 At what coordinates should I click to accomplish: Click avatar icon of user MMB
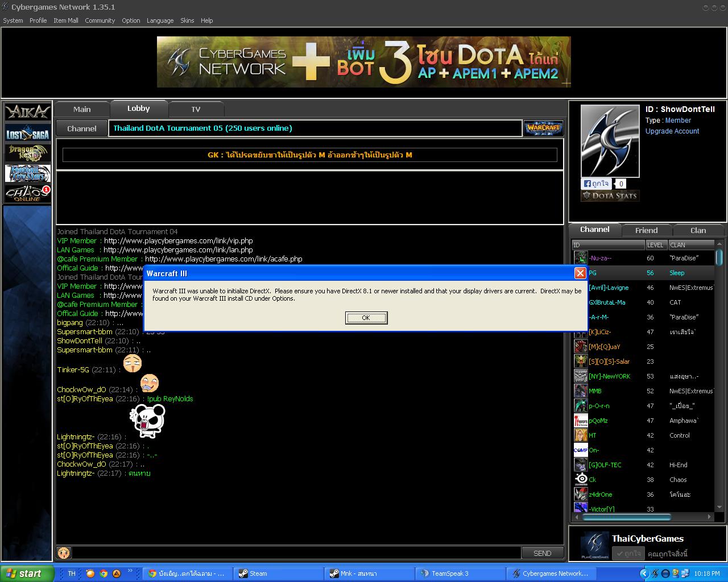coord(581,391)
